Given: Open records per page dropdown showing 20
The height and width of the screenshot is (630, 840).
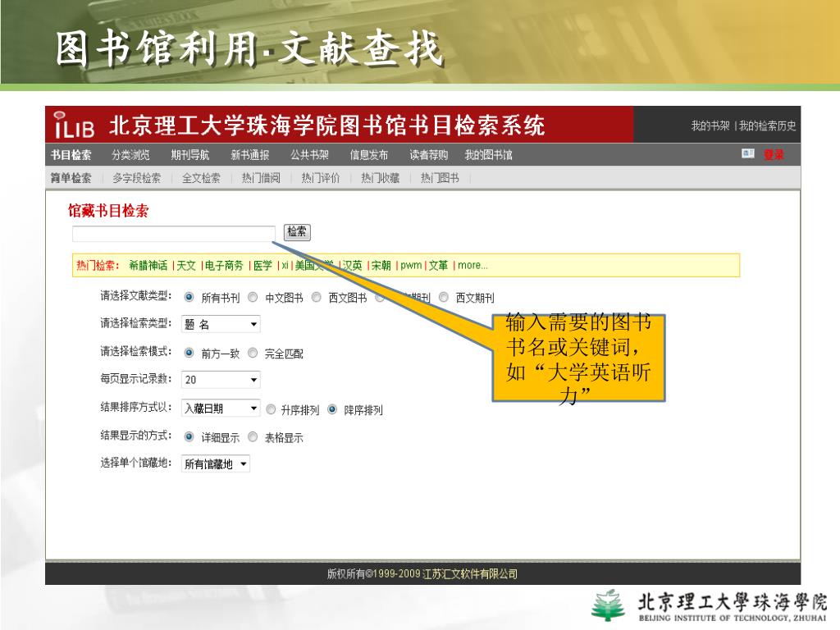Looking at the screenshot, I should 221,379.
